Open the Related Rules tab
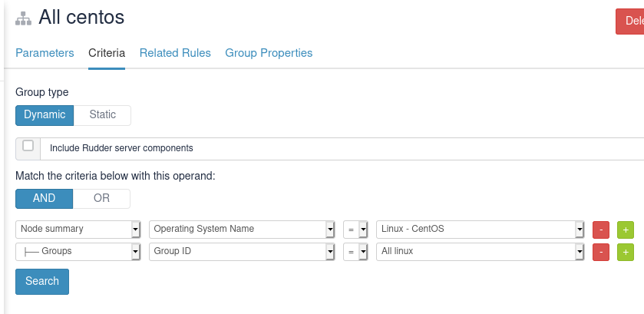The height and width of the screenshot is (314, 644). click(x=175, y=53)
